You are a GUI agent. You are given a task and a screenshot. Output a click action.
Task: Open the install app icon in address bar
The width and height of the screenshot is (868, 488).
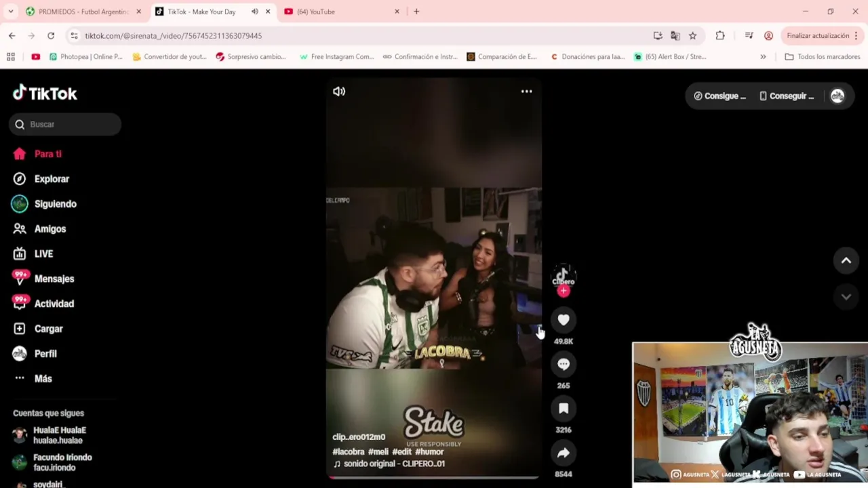[658, 35]
